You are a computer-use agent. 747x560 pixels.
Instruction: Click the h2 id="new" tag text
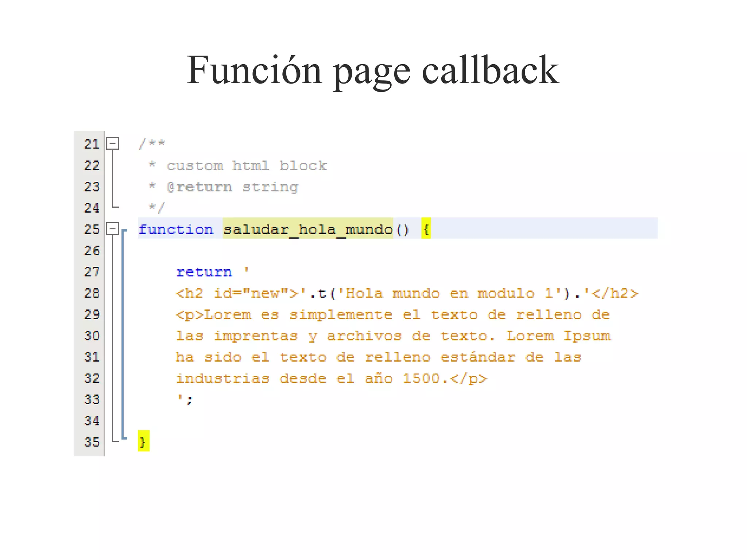coord(237,293)
